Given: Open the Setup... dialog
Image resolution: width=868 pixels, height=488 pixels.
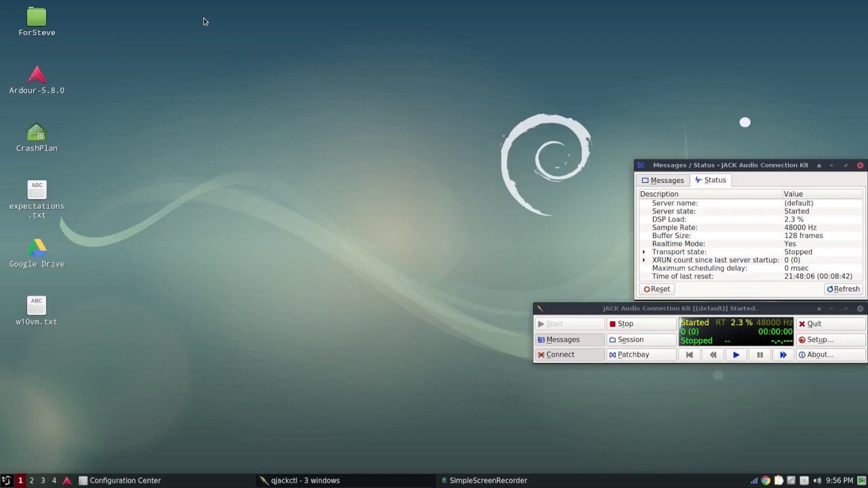Looking at the screenshot, I should (x=831, y=340).
